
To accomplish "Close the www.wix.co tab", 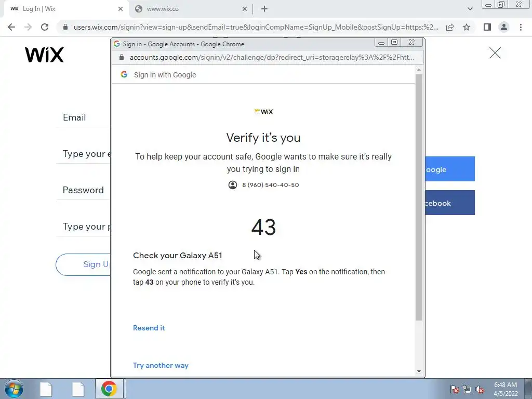I will coord(245,9).
